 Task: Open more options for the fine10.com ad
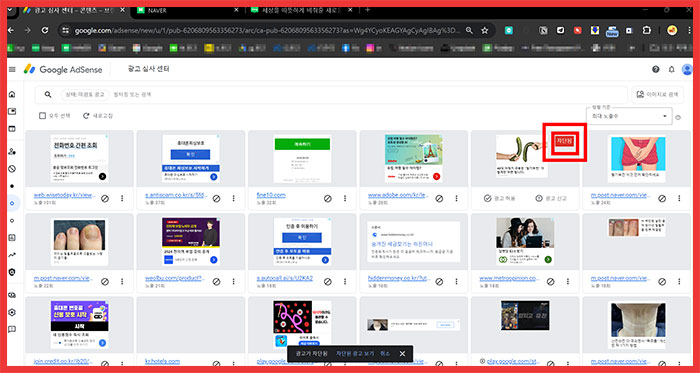point(345,199)
